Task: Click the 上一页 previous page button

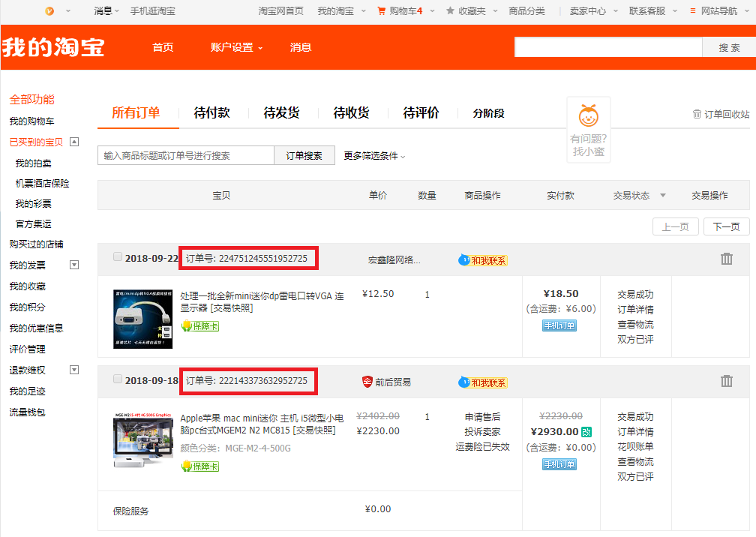Action: click(676, 226)
